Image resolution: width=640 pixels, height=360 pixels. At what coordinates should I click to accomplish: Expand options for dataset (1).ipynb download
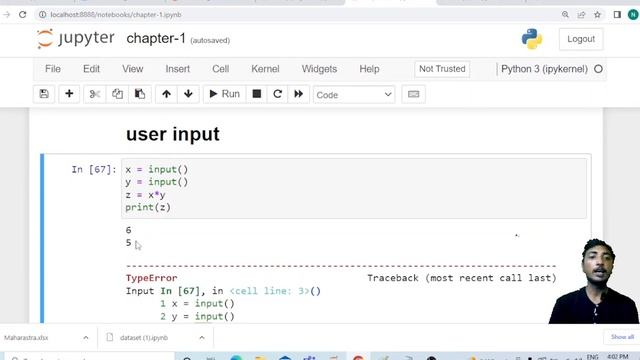[x=202, y=338]
